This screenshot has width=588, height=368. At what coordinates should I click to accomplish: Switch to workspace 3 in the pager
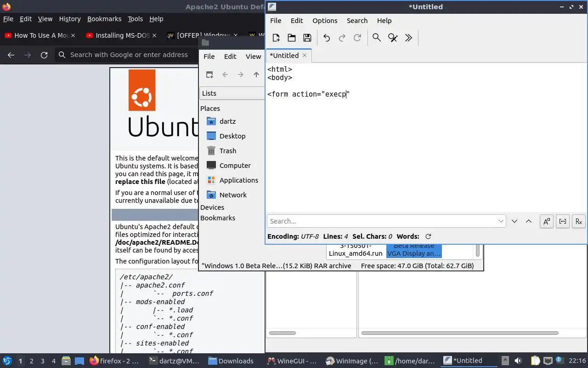[43, 361]
